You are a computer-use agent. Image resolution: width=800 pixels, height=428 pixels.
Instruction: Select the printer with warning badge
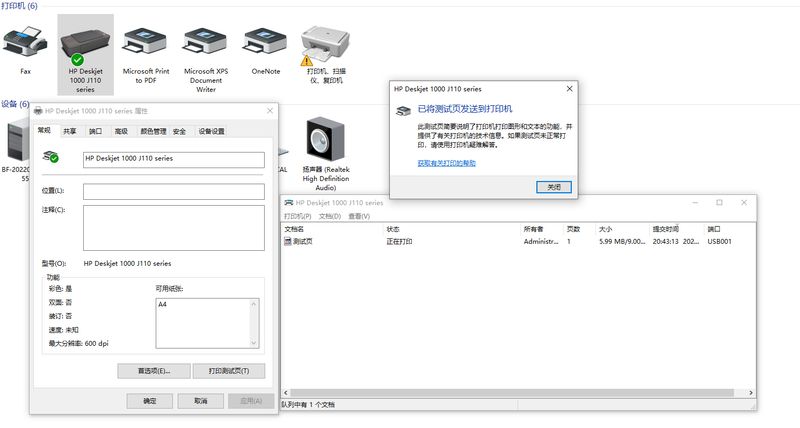point(326,42)
